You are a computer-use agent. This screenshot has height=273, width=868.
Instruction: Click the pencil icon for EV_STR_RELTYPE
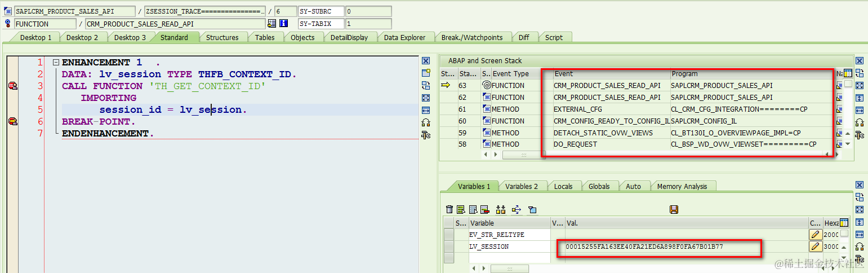tap(815, 235)
